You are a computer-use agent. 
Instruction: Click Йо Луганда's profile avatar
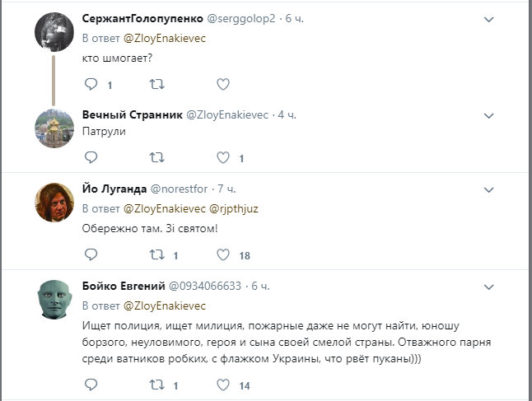coord(55,202)
